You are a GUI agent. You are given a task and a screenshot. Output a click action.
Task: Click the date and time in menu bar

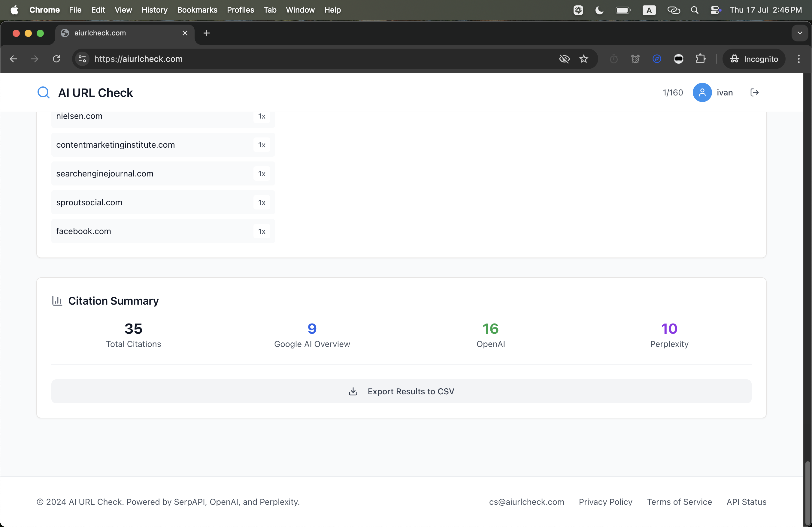(765, 10)
